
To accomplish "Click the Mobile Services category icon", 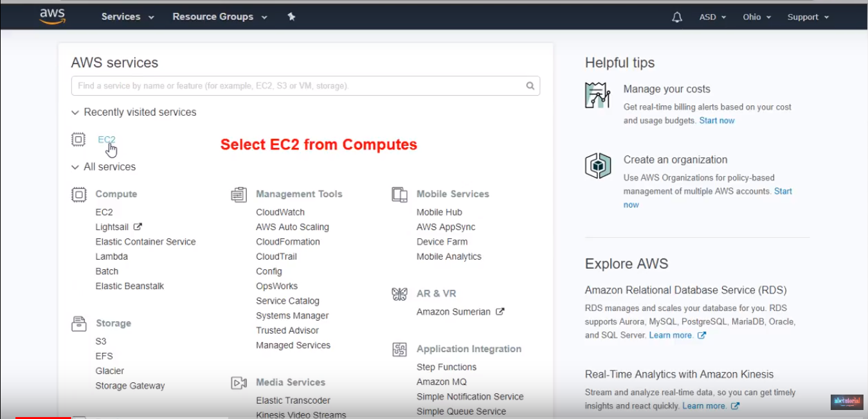I will [x=399, y=195].
